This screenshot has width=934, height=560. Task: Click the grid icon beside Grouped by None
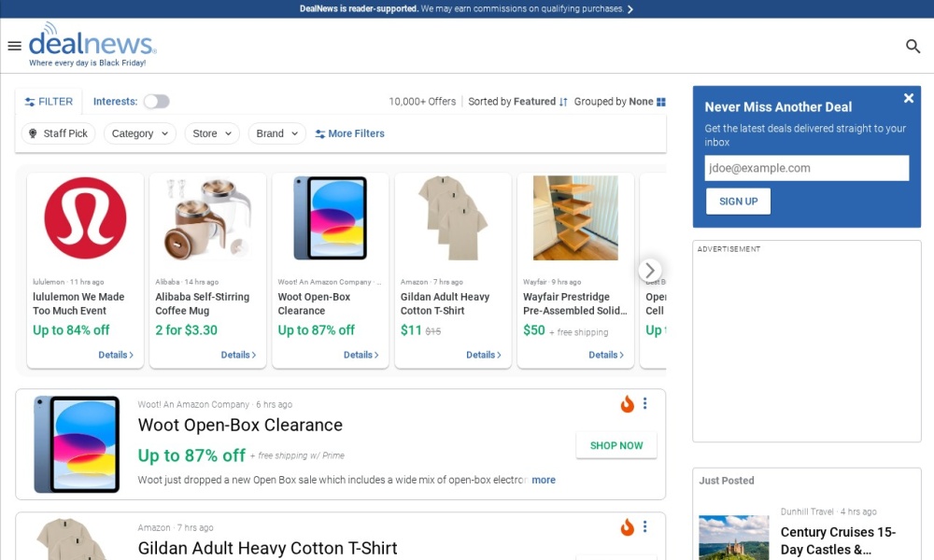[x=660, y=102]
